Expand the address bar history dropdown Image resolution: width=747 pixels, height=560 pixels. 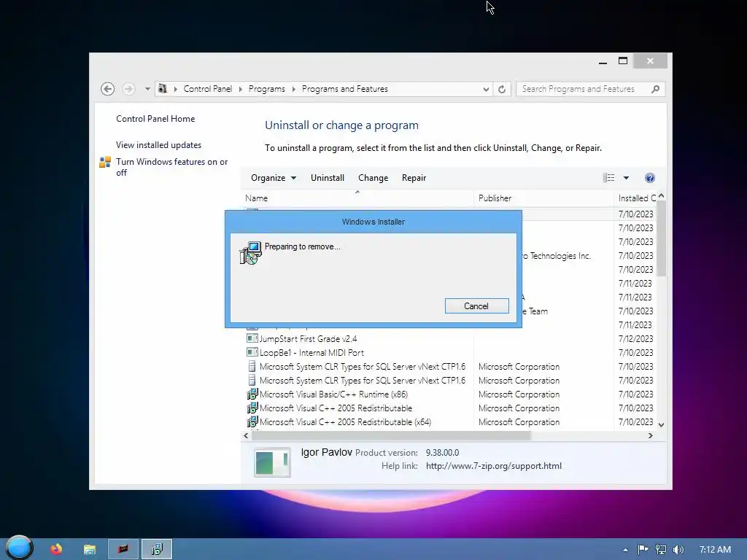486,89
